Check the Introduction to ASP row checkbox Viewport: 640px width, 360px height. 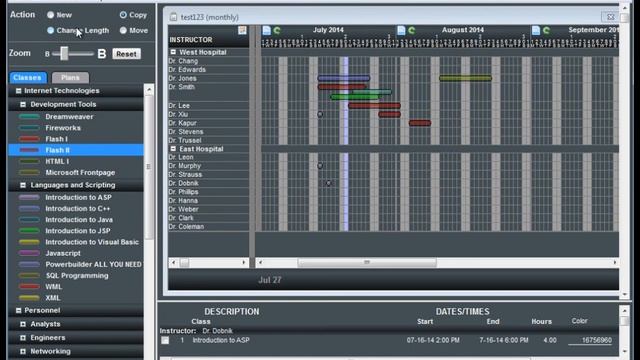tap(165, 340)
